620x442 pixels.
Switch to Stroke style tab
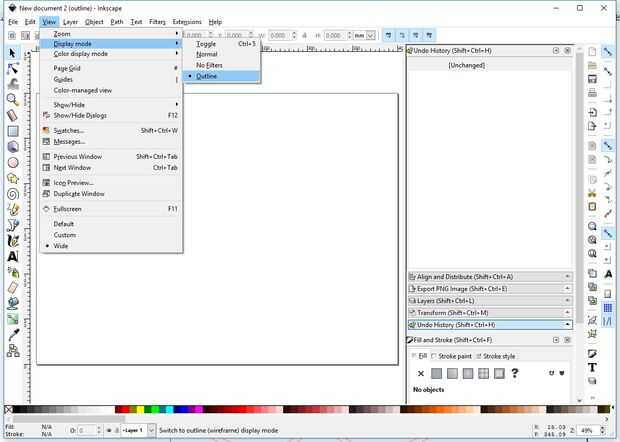pyautogui.click(x=495, y=356)
